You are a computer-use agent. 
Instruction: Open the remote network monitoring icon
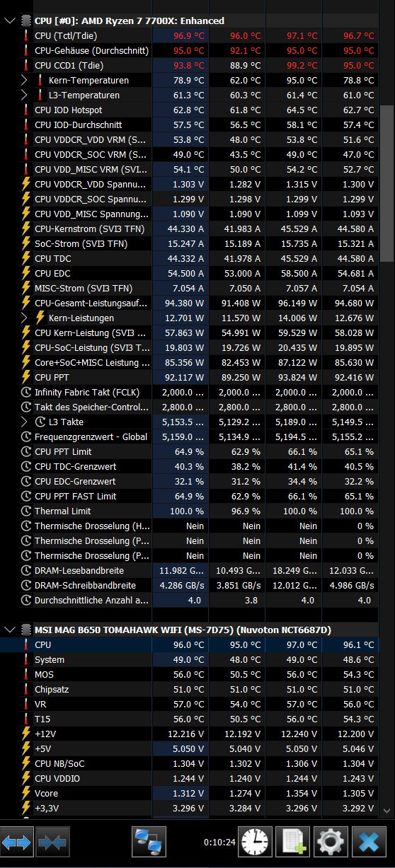(x=149, y=842)
